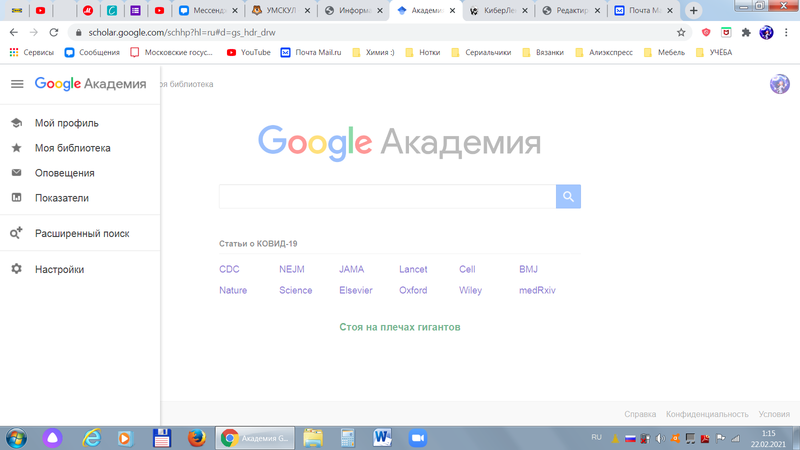The image size is (800, 450).
Task: Click the star icon for Моя библиотека
Action: [x=16, y=148]
